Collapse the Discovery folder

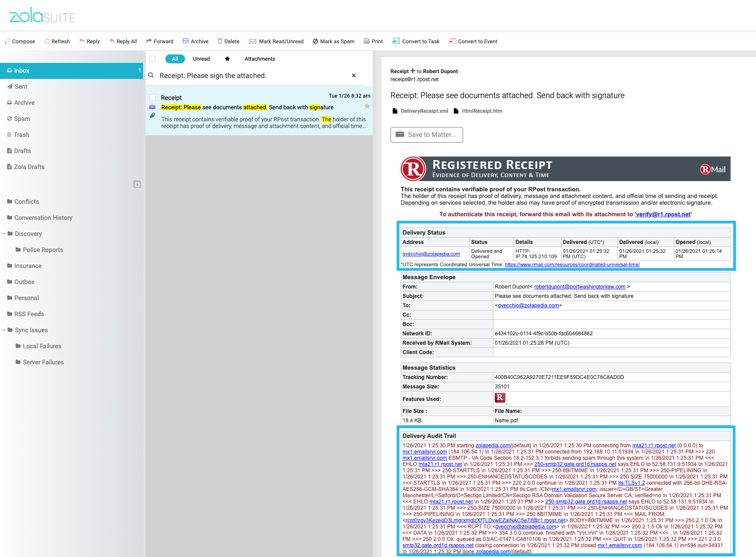pyautogui.click(x=4, y=234)
